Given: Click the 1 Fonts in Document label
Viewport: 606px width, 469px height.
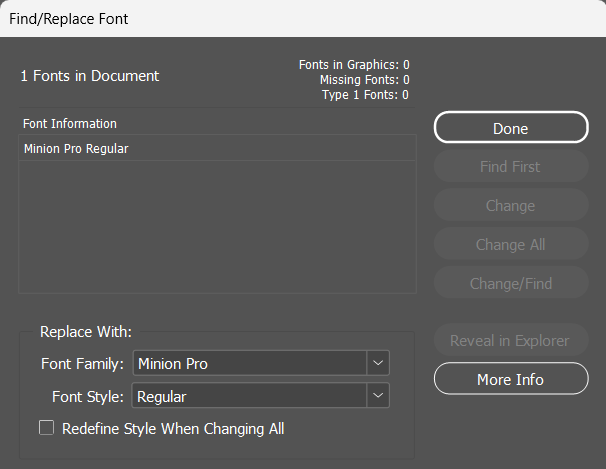Looking at the screenshot, I should pyautogui.click(x=89, y=76).
